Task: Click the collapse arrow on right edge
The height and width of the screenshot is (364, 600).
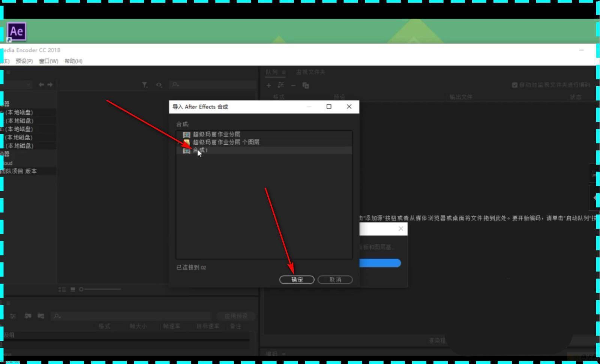Action: click(x=595, y=198)
